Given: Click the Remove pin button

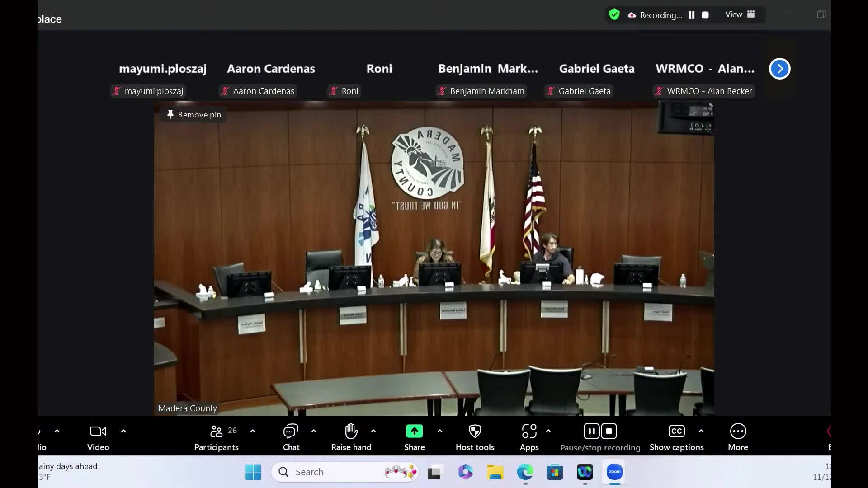Looking at the screenshot, I should [x=193, y=115].
